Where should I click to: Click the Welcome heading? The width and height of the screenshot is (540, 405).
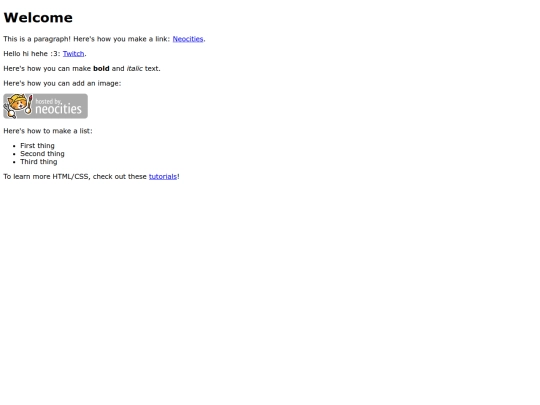38,18
